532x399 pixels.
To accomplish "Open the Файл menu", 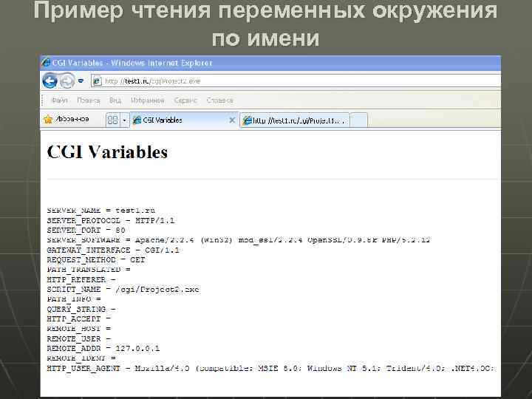I will point(59,100).
